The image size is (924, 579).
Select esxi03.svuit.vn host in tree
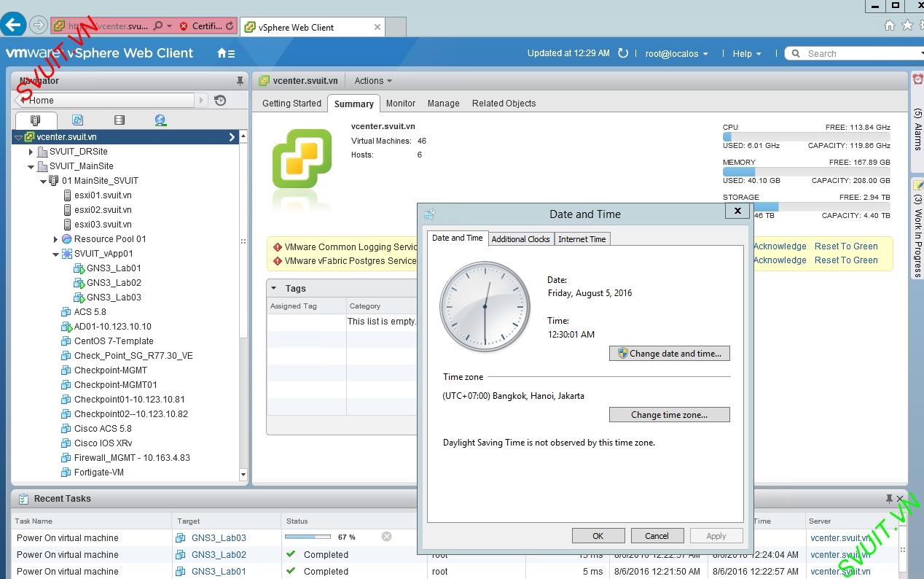click(x=103, y=225)
